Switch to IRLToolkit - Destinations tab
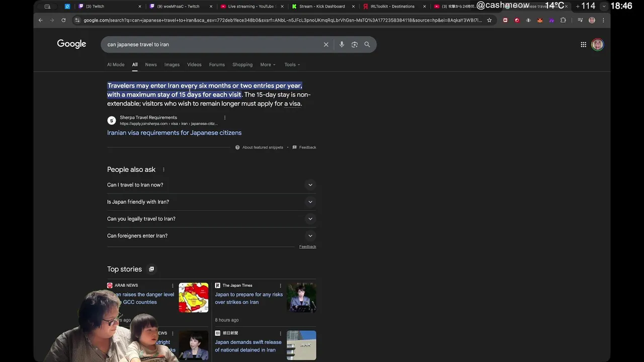 click(x=394, y=6)
